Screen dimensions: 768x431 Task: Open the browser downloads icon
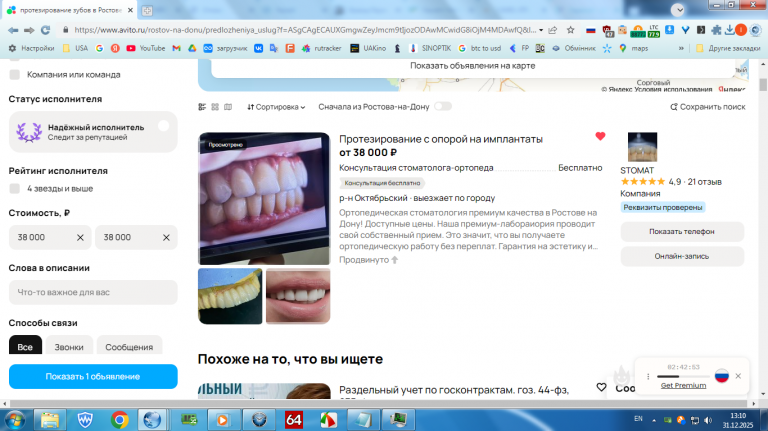[729, 30]
